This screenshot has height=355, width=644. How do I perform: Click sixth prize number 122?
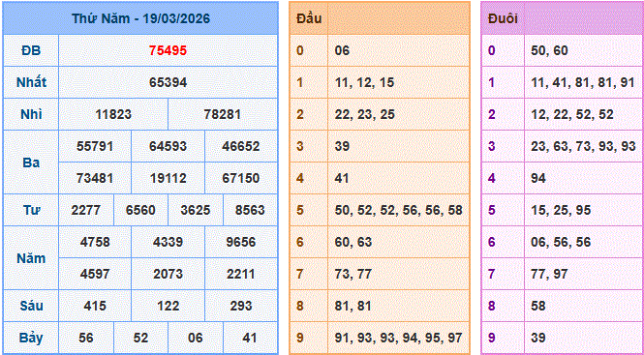coord(168,306)
